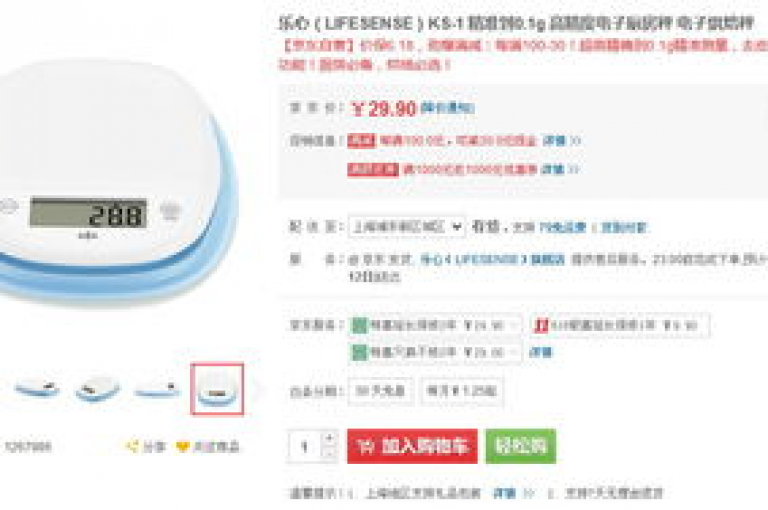Viewport: 768px width, 510px height.
Task: Click the share (分享) icon
Action: click(132, 446)
